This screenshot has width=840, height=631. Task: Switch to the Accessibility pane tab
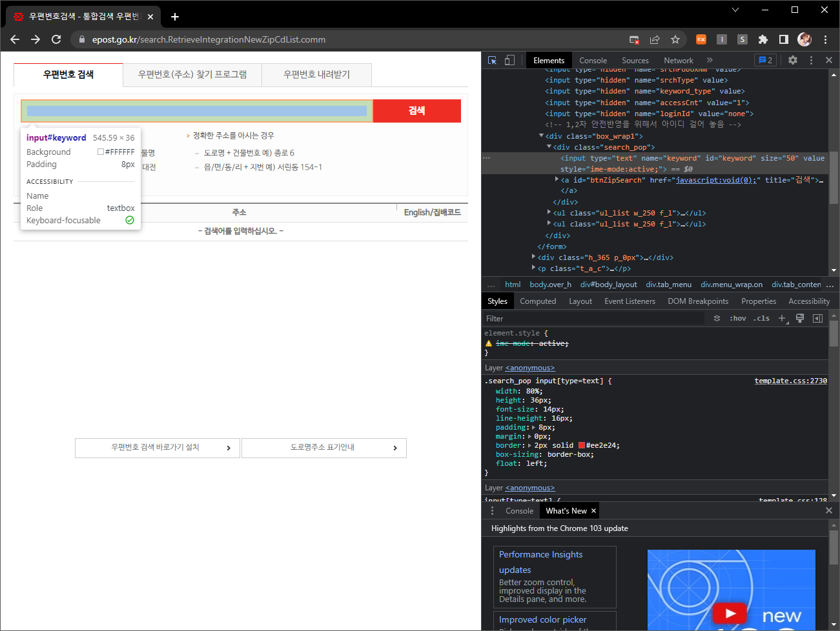[809, 301]
